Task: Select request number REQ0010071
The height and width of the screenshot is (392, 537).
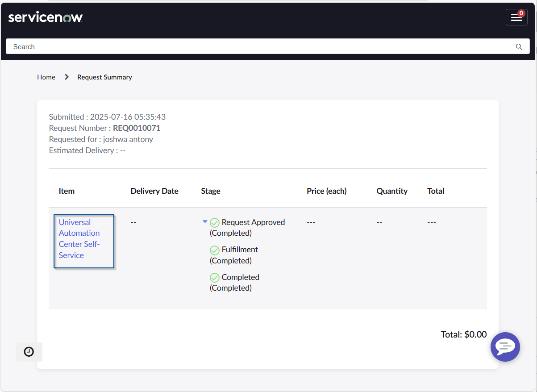Action: click(x=137, y=128)
